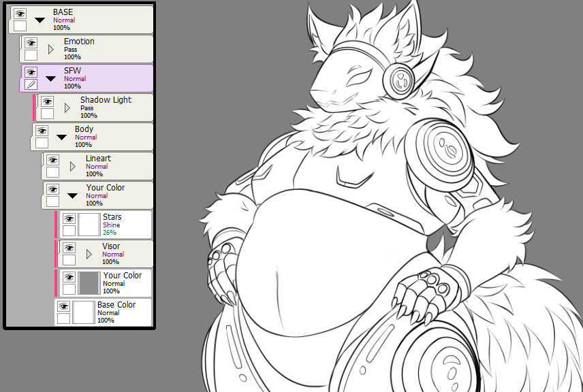The width and height of the screenshot is (583, 392).
Task: Select the gray Your Color layer thumbnail
Action: click(89, 283)
